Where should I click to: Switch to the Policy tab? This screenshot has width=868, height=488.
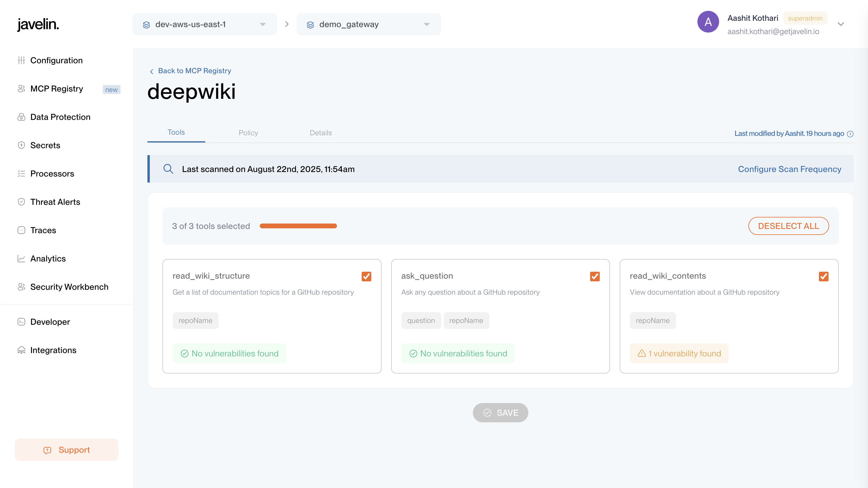(248, 133)
